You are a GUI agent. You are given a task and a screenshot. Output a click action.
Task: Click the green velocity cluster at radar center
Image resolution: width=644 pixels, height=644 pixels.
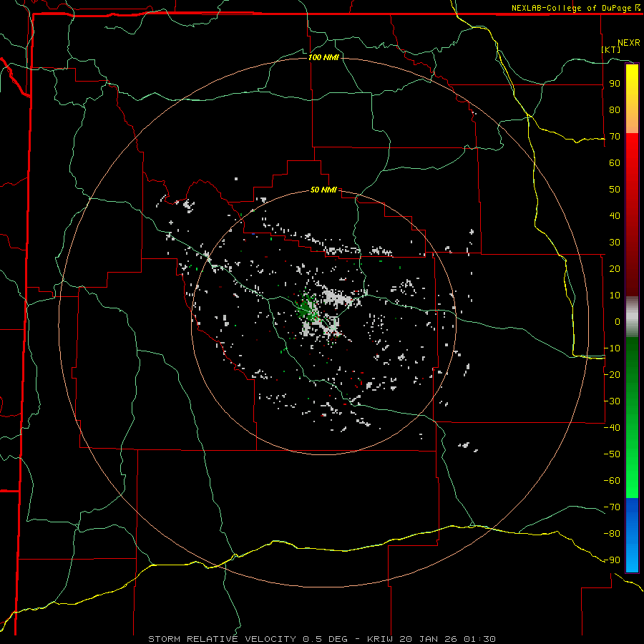pyautogui.click(x=306, y=308)
